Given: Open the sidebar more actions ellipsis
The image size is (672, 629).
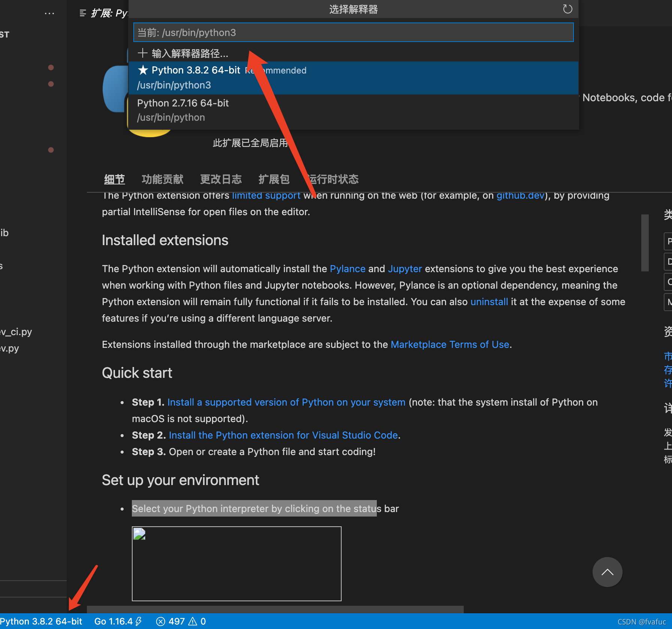Looking at the screenshot, I should (x=49, y=13).
